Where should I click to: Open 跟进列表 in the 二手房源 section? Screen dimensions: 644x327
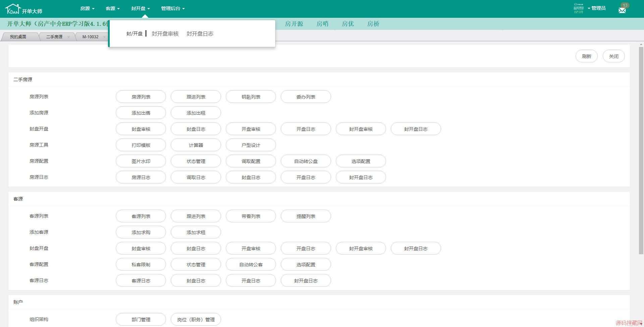point(196,97)
